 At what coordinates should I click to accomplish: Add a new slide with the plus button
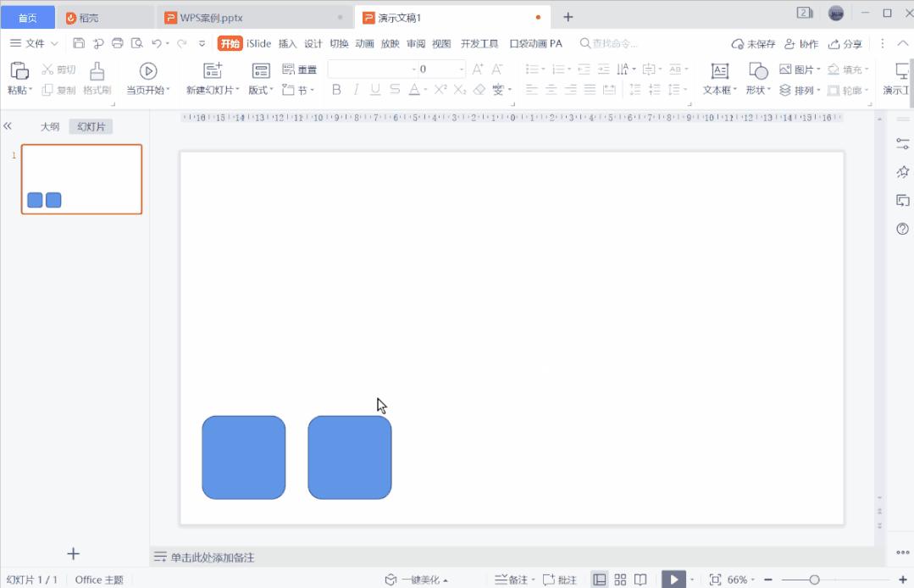click(x=73, y=553)
